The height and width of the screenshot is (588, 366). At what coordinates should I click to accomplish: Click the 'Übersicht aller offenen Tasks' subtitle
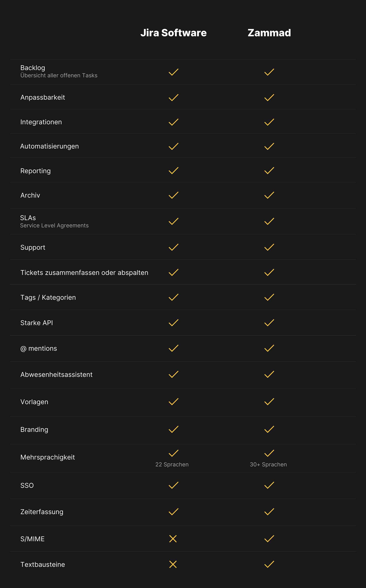59,75
